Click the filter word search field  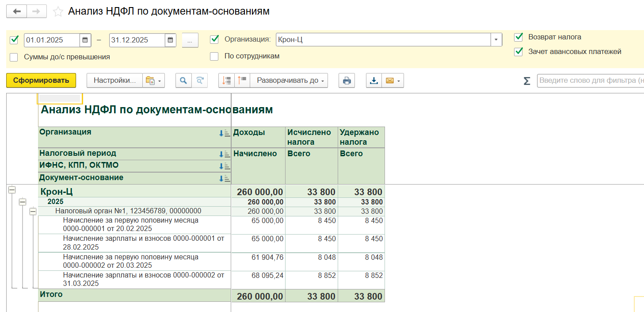coord(591,81)
